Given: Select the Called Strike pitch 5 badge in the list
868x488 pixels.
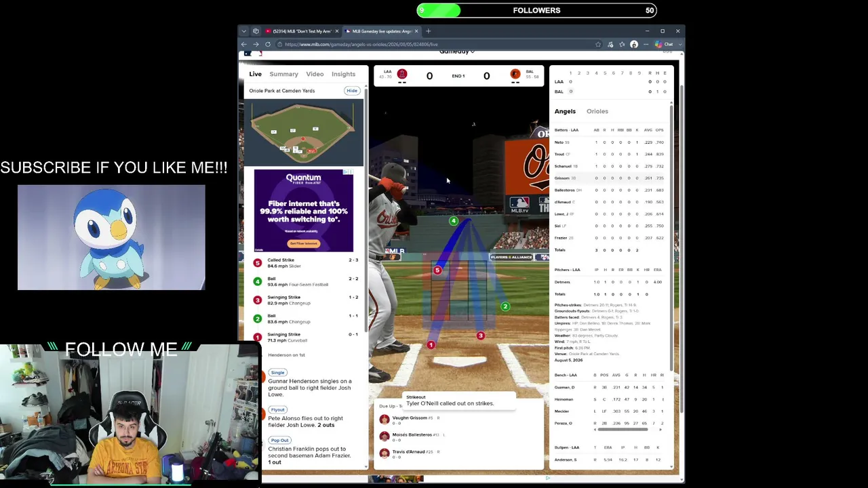Looking at the screenshot, I should [x=258, y=263].
